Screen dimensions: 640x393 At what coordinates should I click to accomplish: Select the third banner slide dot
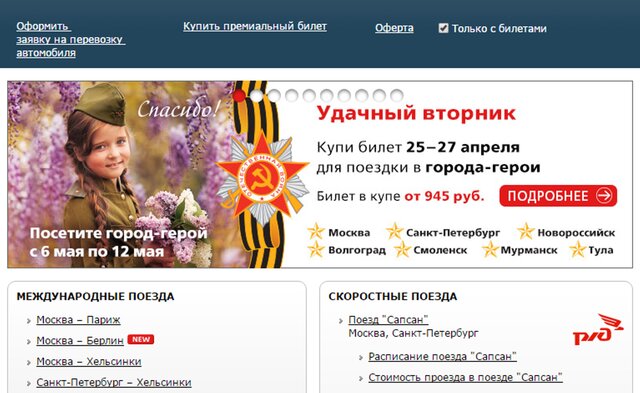(x=274, y=96)
